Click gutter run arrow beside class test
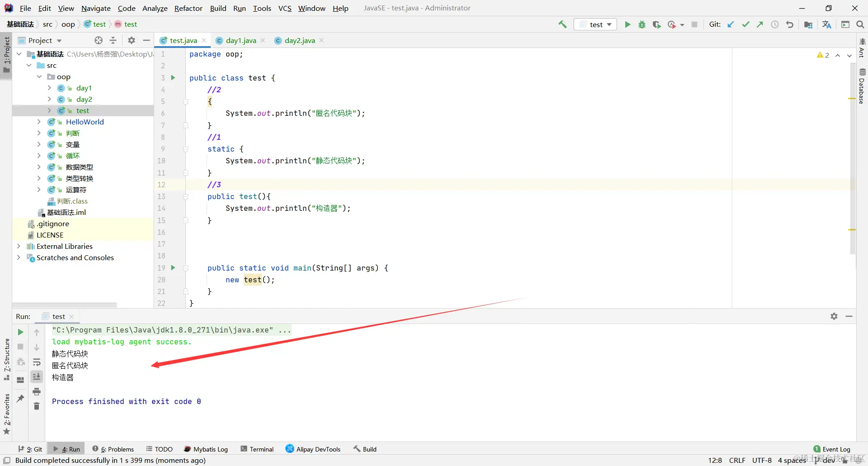The width and height of the screenshot is (868, 466). pos(173,78)
